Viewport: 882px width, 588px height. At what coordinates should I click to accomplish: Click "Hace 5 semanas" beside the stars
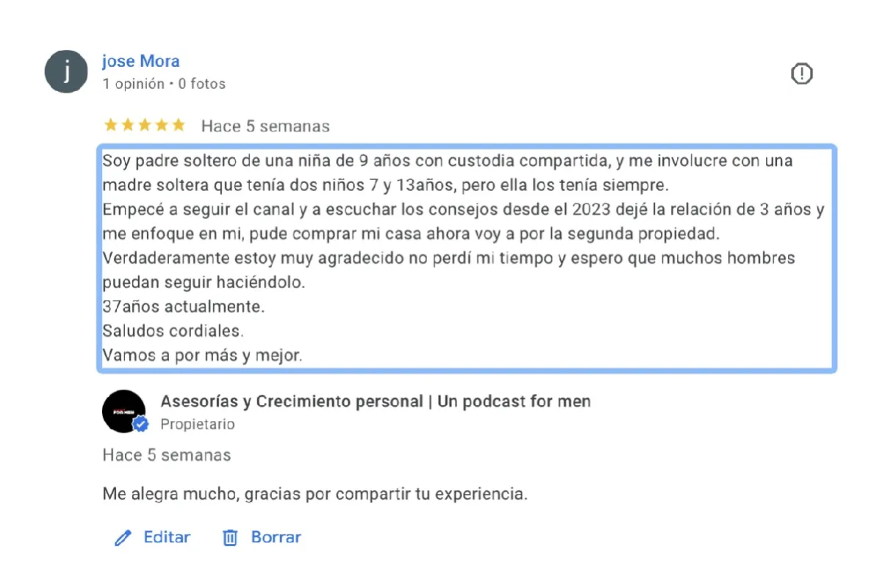(265, 126)
